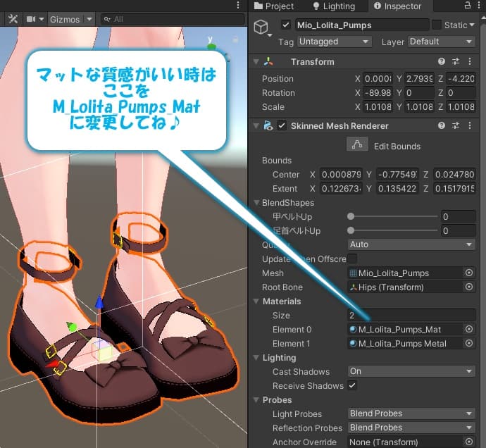
Task: Click the scene camera settings icon
Action: tap(32, 19)
